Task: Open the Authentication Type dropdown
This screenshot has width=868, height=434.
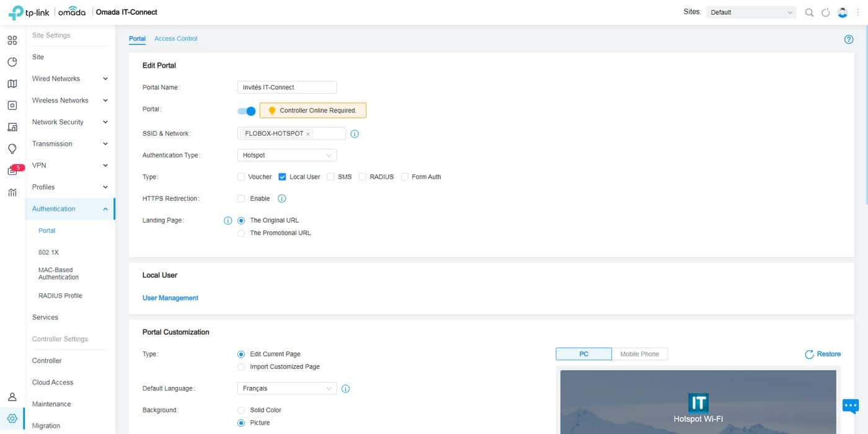Action: coord(287,155)
